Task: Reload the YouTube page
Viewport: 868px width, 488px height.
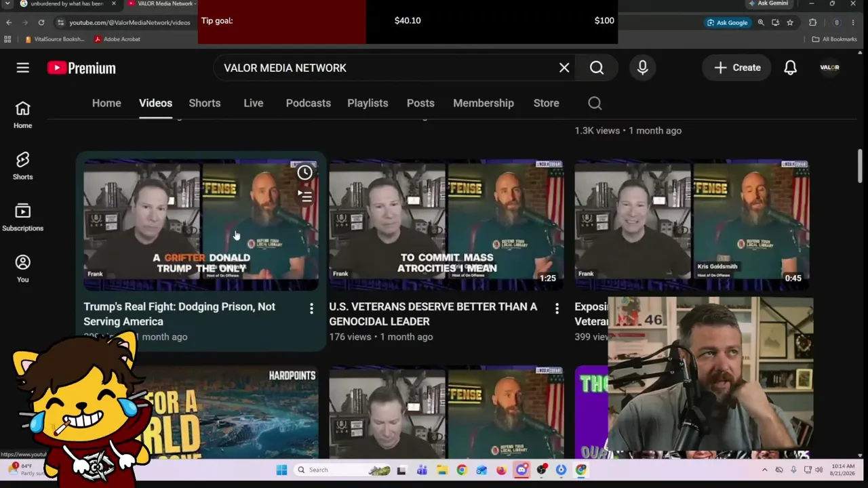Action: pos(41,22)
